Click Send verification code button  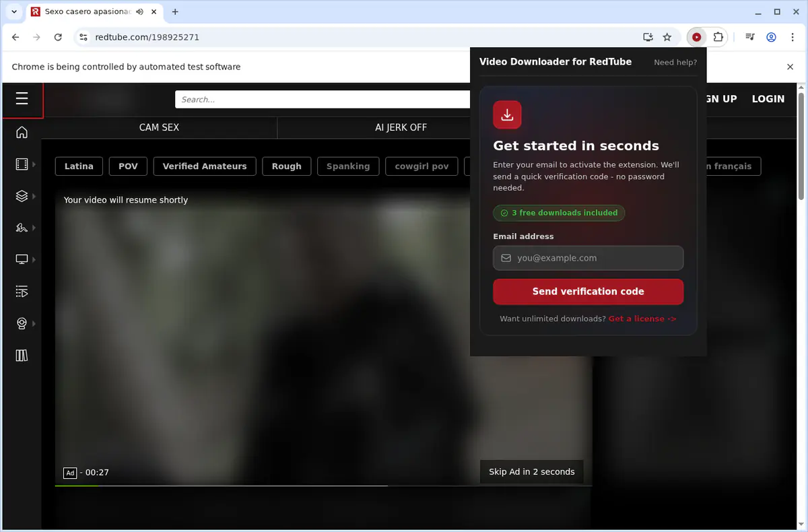click(588, 292)
